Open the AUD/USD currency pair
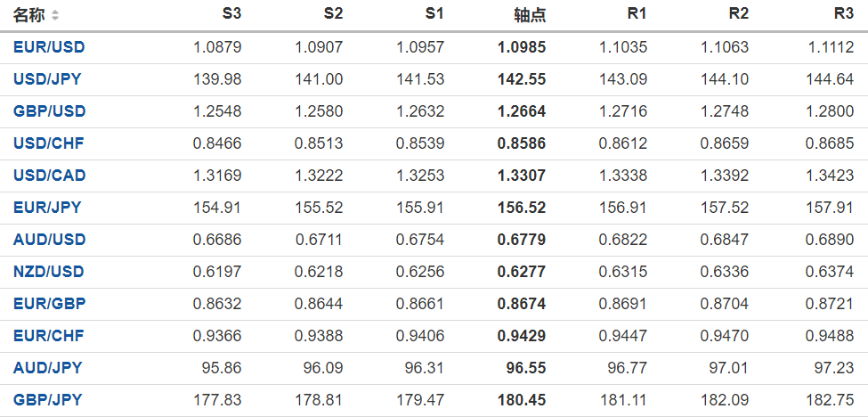 [49, 240]
